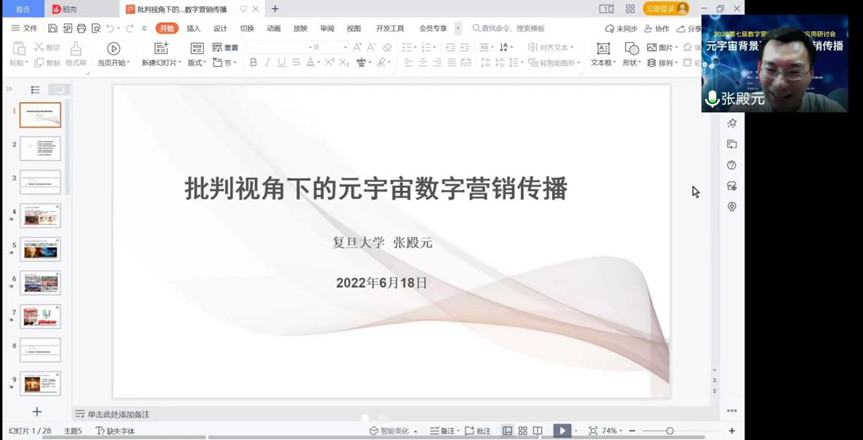Click the clear formatting eraser icon
863x440 pixels.
click(x=387, y=47)
